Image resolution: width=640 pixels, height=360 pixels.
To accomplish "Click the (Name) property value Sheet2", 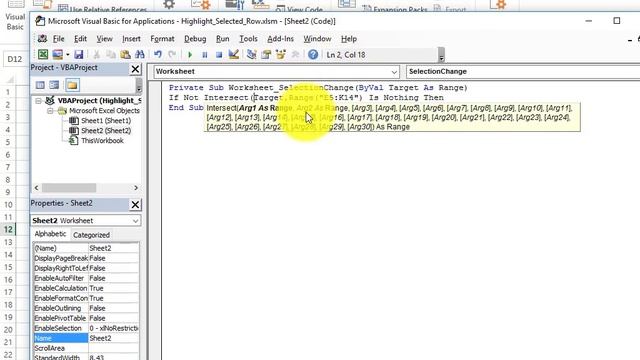I will pyautogui.click(x=113, y=248).
